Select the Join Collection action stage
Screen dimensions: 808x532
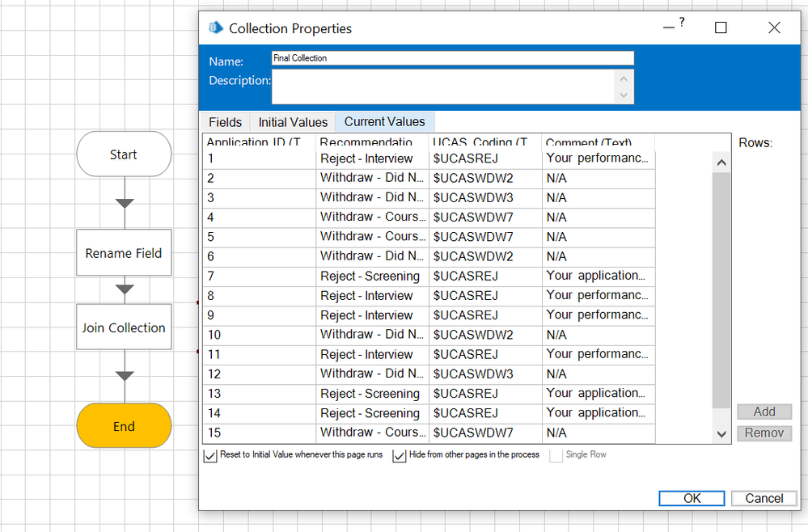tap(124, 327)
